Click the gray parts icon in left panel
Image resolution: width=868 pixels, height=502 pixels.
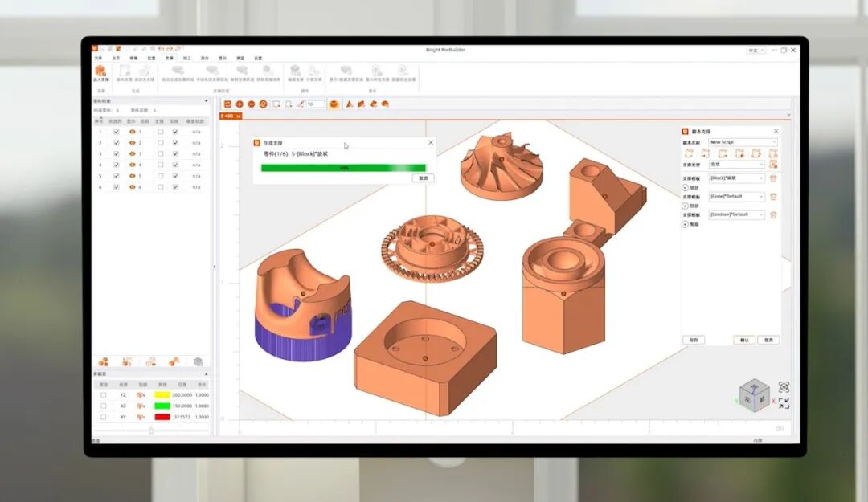[199, 362]
